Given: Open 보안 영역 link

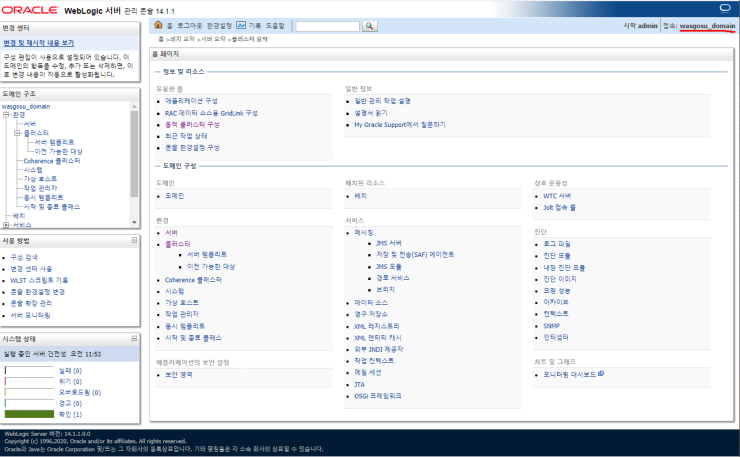Looking at the screenshot, I should 179,375.
